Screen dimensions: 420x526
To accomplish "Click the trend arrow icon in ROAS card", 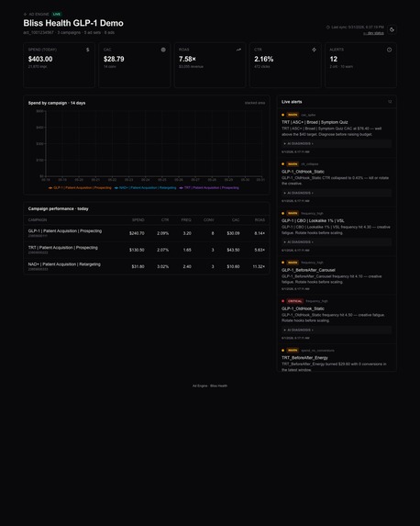I will click(238, 50).
